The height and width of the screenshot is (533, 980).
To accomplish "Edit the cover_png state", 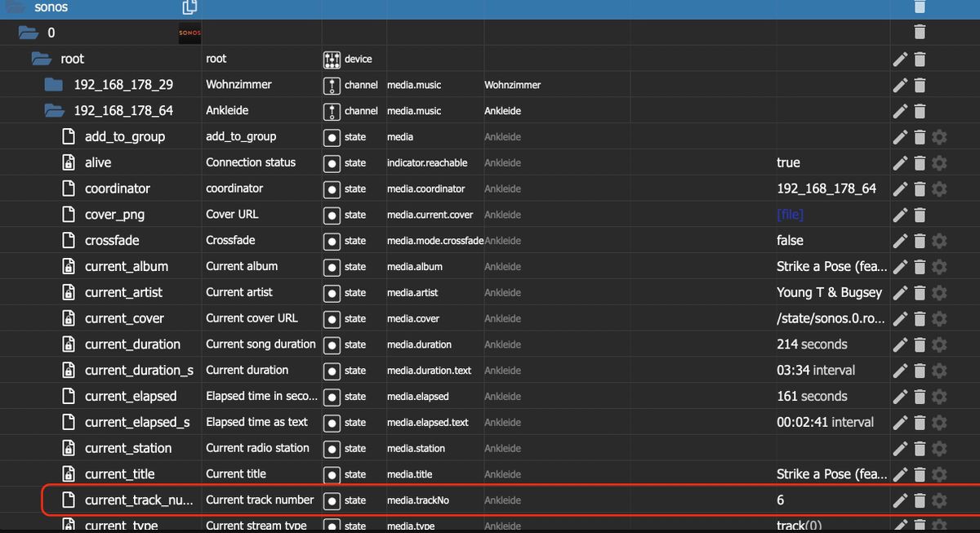I will tap(900, 215).
